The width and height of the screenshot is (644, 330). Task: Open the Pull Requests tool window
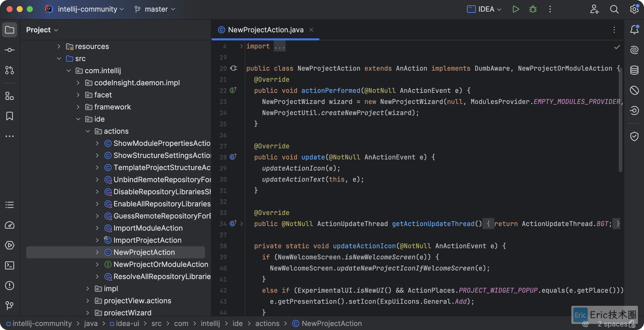point(10,70)
